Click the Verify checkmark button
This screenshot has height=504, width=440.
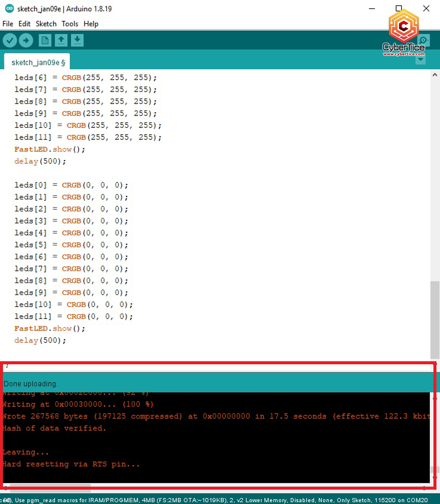click(x=10, y=40)
